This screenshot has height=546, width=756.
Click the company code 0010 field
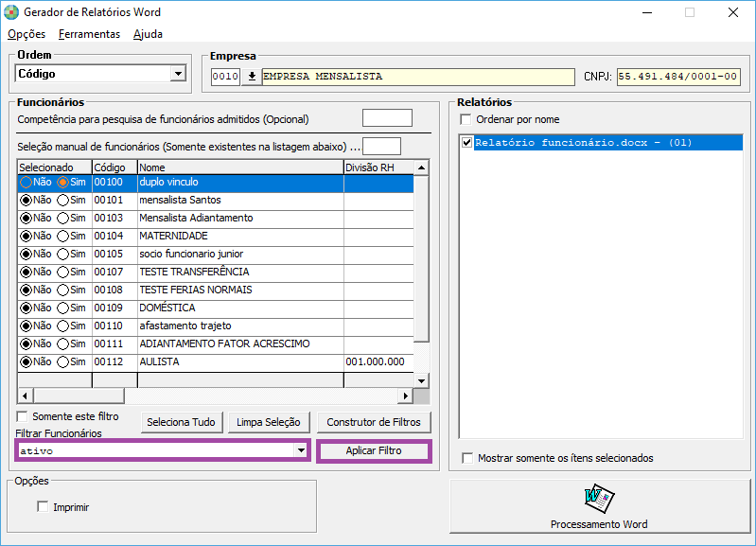pos(225,77)
